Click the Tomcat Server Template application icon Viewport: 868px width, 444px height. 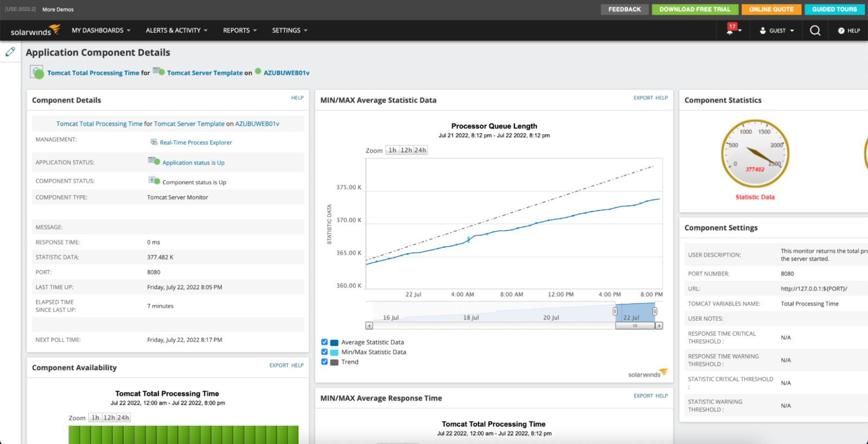tap(158, 71)
